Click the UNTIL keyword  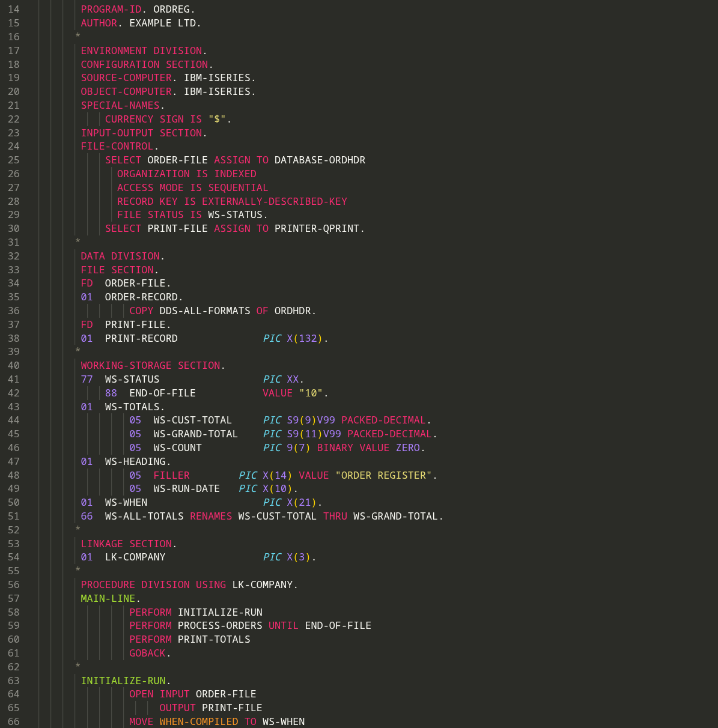284,626
